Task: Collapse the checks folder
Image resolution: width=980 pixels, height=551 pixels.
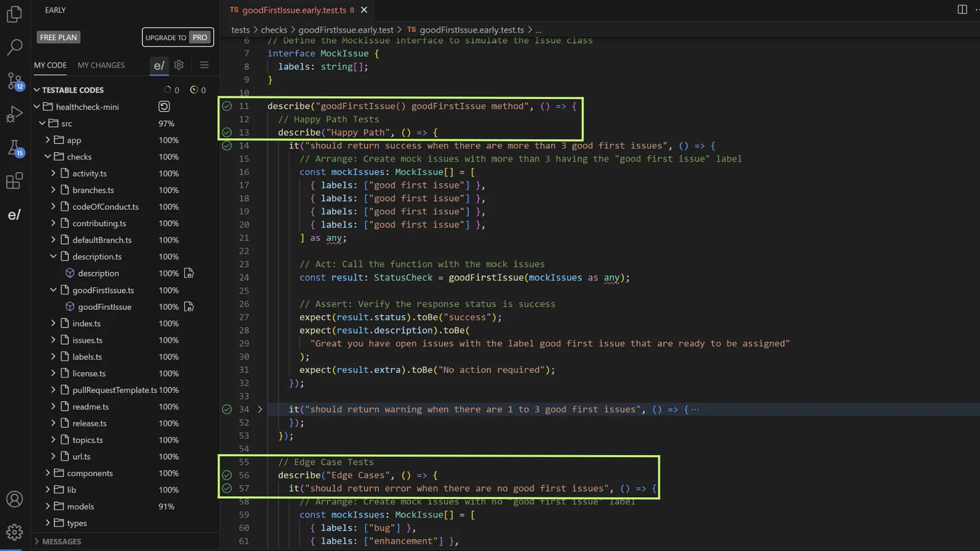Action: point(48,157)
